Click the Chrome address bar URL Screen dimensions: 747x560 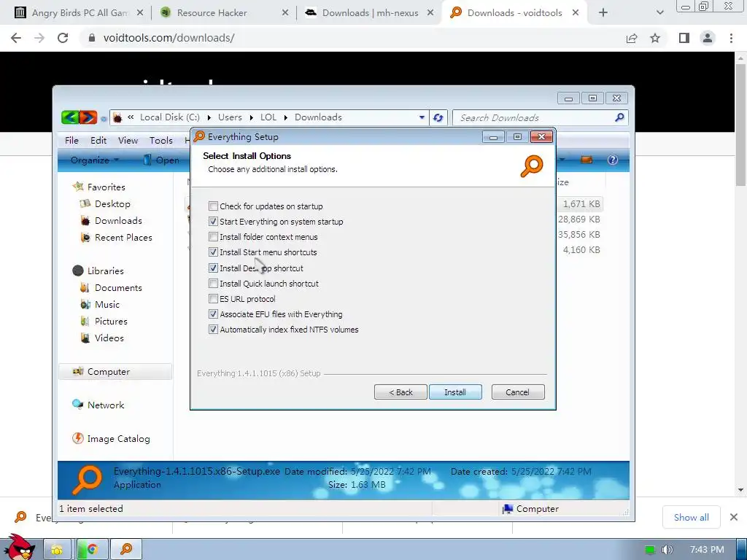tap(169, 38)
